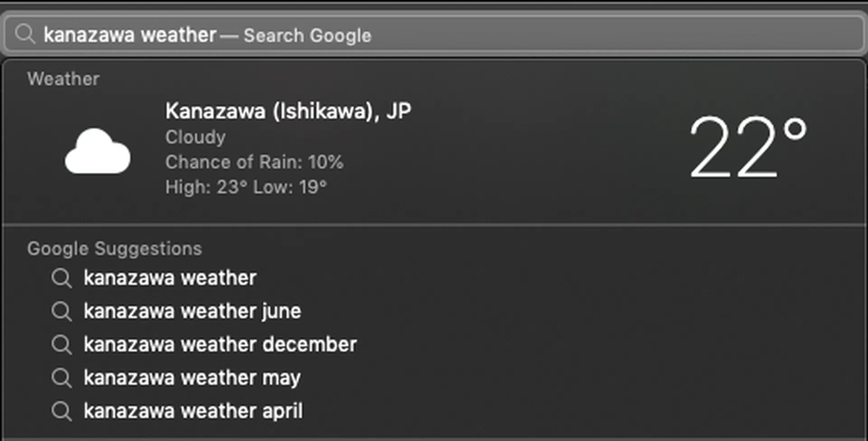Click the 'Chance of Rain: 10%' line
Image resolution: width=868 pixels, height=441 pixels.
pos(254,162)
